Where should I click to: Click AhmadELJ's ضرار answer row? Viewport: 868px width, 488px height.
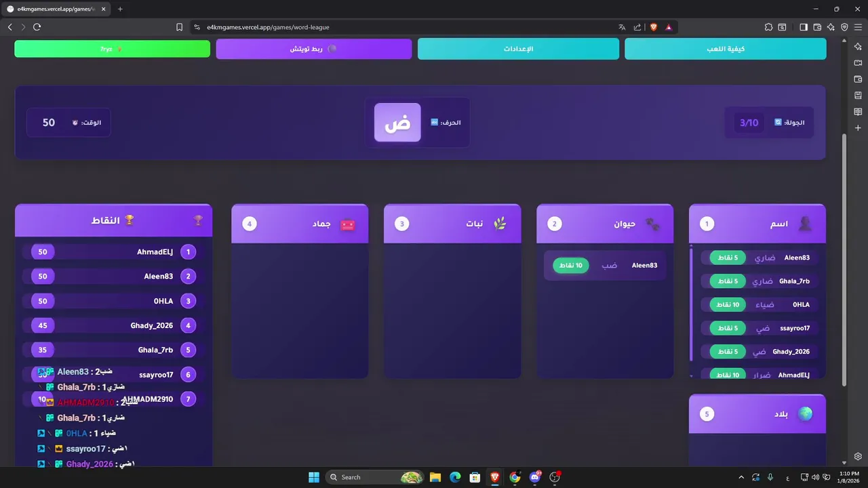759,374
